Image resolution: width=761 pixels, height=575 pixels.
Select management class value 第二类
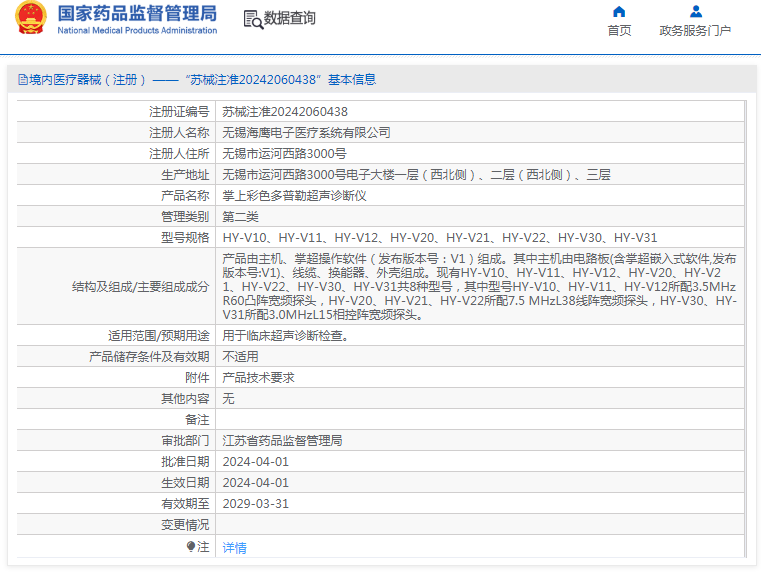(x=240, y=217)
